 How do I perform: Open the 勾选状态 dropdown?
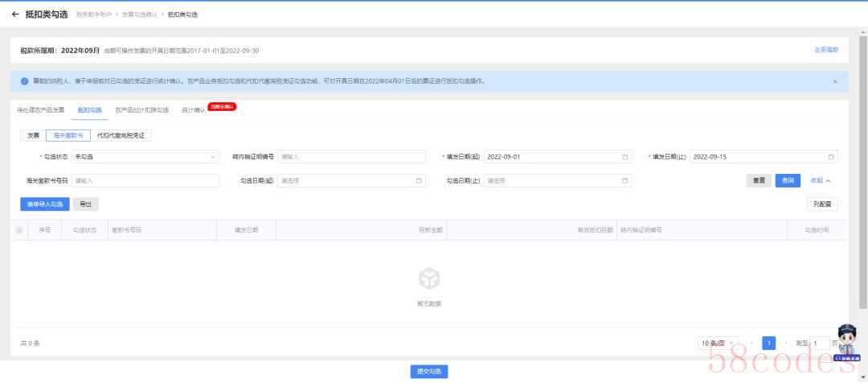(145, 156)
